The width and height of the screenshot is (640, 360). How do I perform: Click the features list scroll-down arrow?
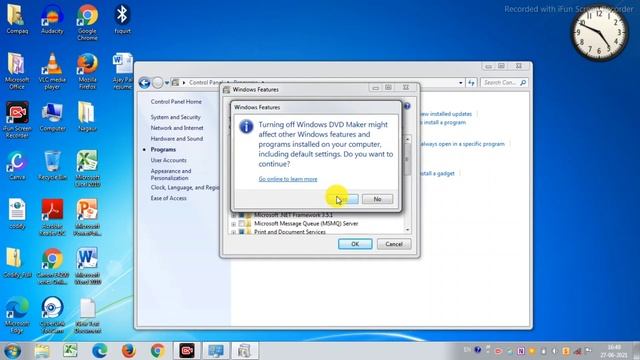[407, 230]
